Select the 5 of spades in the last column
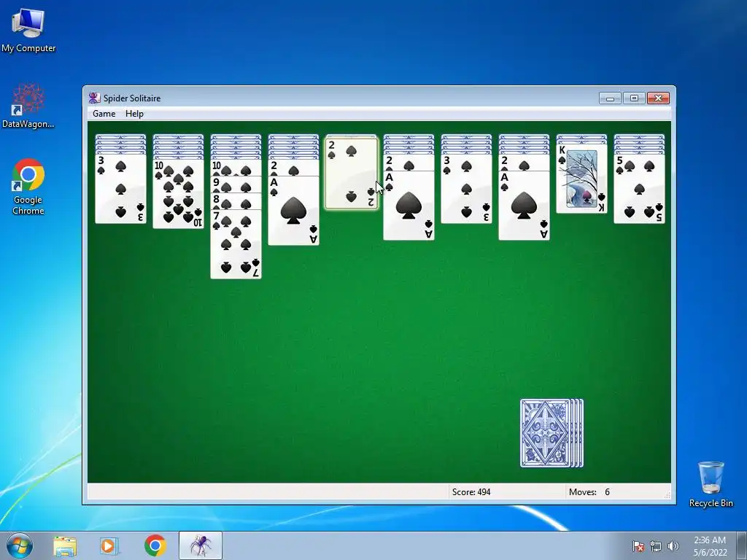The image size is (747, 560). 639,189
